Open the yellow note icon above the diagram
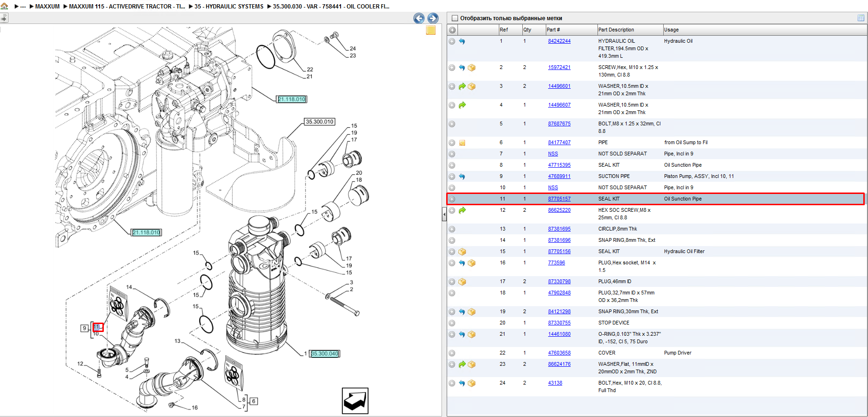The image size is (868, 417). [x=431, y=30]
